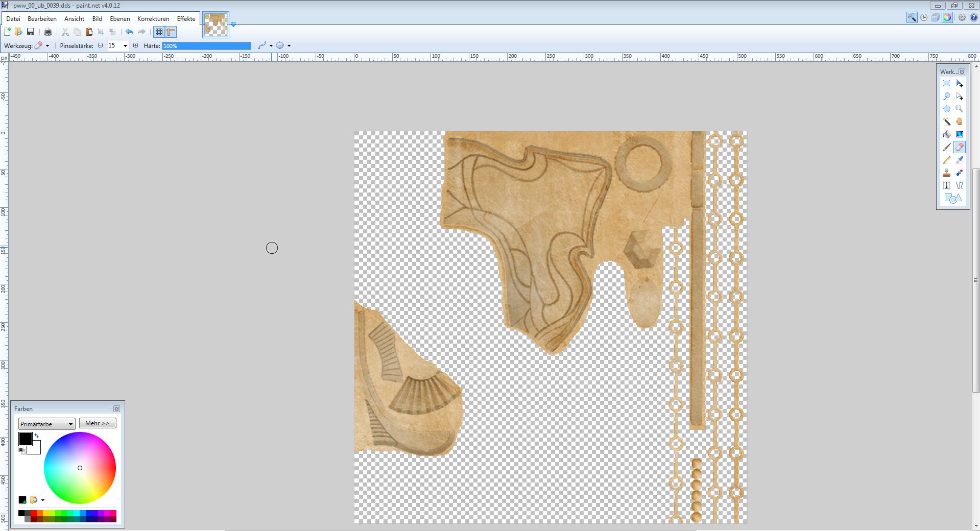Choose the Paint Bucket fill tool

pos(946,134)
